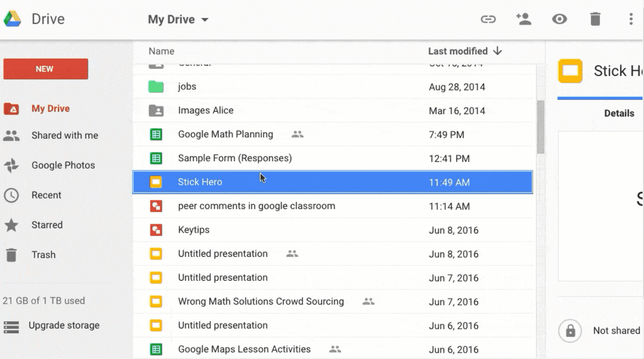The image size is (644, 359).
Task: Select Untitled presentation modified Jun 7, 2016
Action: [332, 277]
